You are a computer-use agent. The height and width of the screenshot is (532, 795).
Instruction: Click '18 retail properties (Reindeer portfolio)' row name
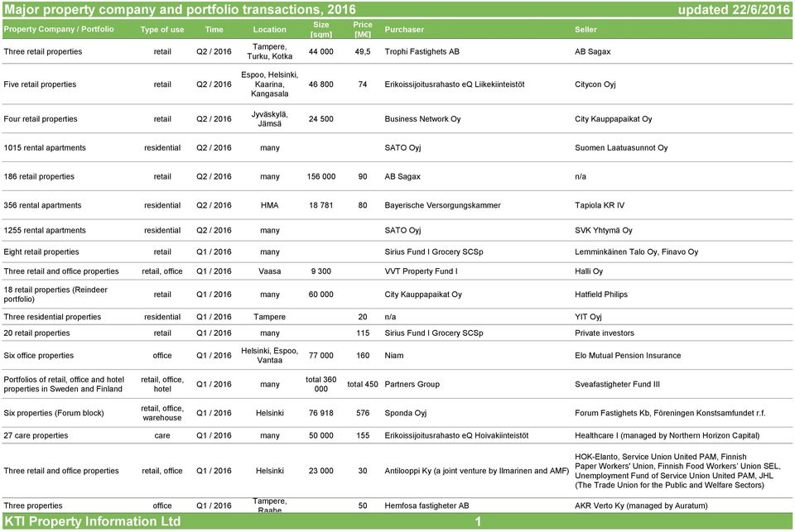pyautogui.click(x=55, y=295)
